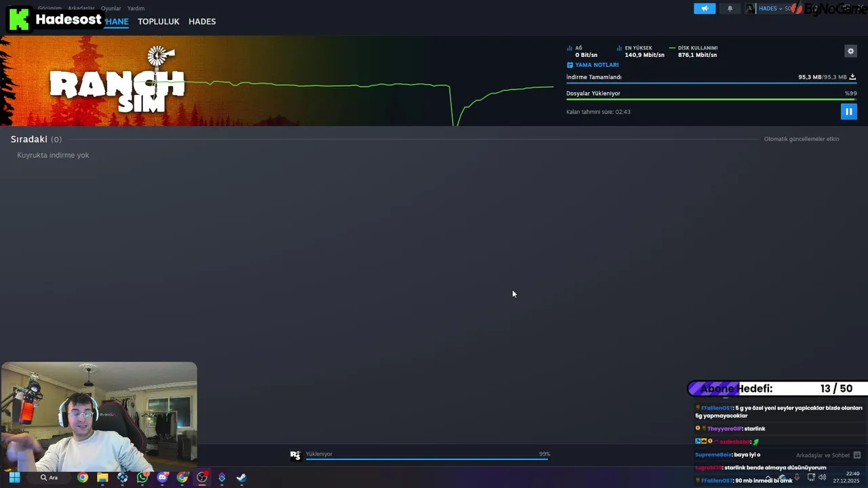
Task: Click İndirme Tamamlandı progress bar
Action: coord(711,83)
